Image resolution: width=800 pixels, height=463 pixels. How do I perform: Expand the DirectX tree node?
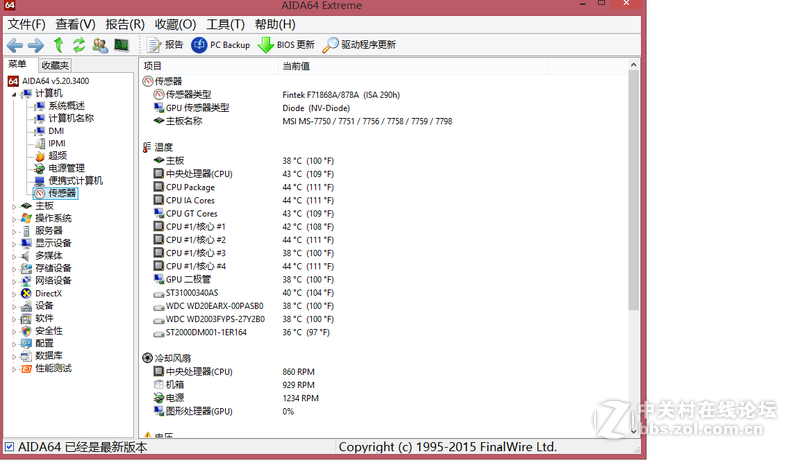(14, 294)
